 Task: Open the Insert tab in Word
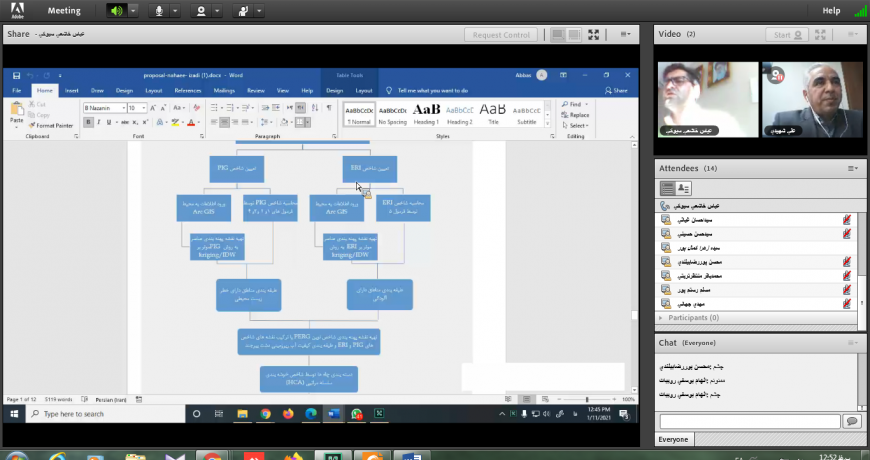[72, 90]
